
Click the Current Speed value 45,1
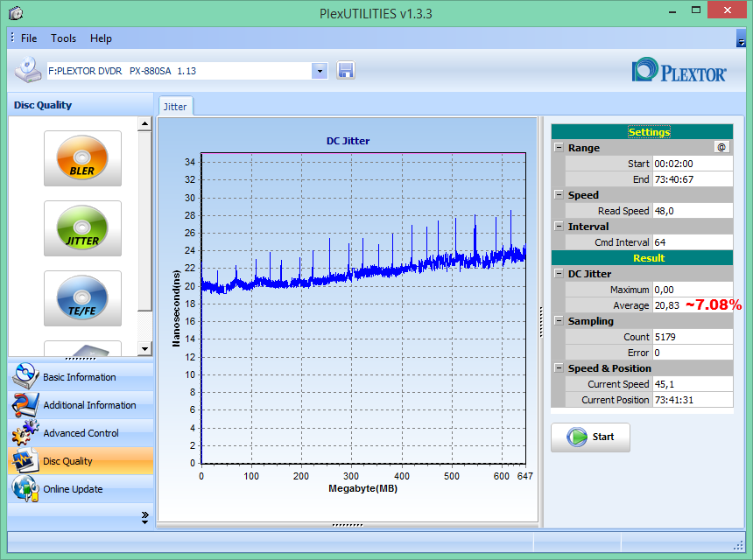tap(665, 384)
